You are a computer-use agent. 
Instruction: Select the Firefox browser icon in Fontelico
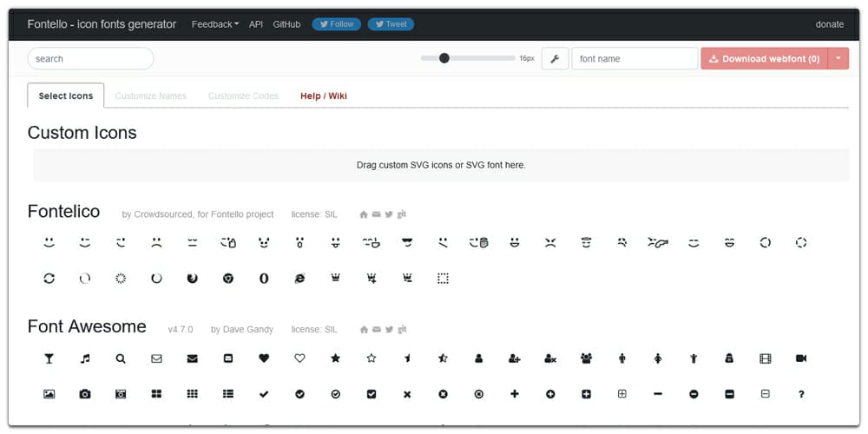[192, 279]
